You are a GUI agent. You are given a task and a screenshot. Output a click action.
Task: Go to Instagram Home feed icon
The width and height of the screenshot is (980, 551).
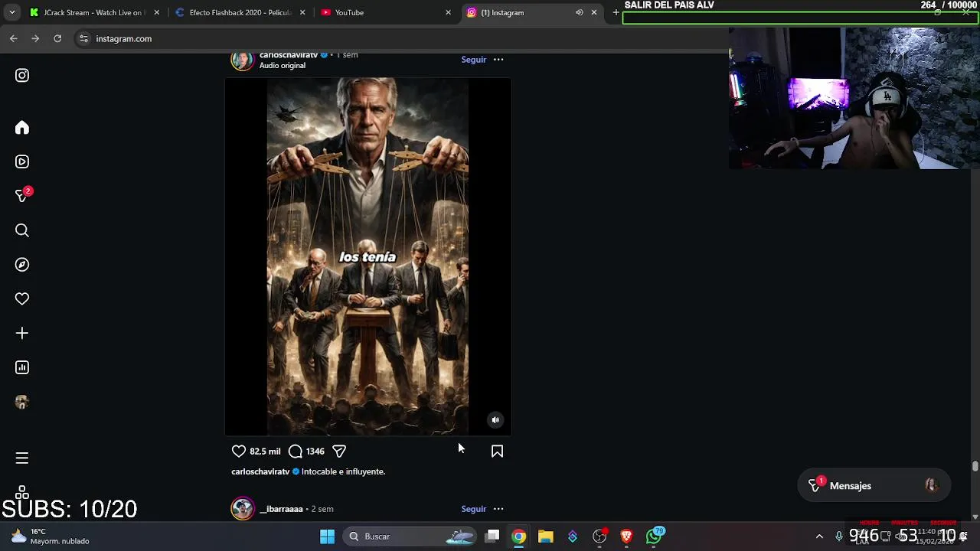(22, 128)
